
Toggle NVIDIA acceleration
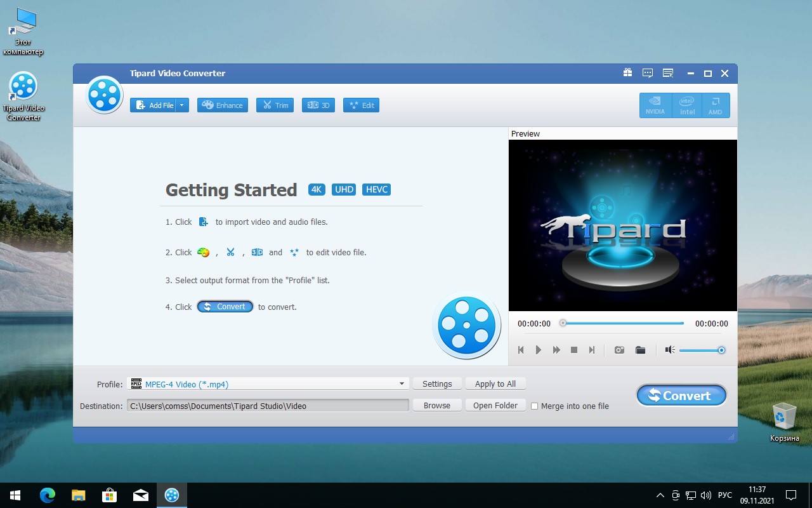click(x=655, y=105)
